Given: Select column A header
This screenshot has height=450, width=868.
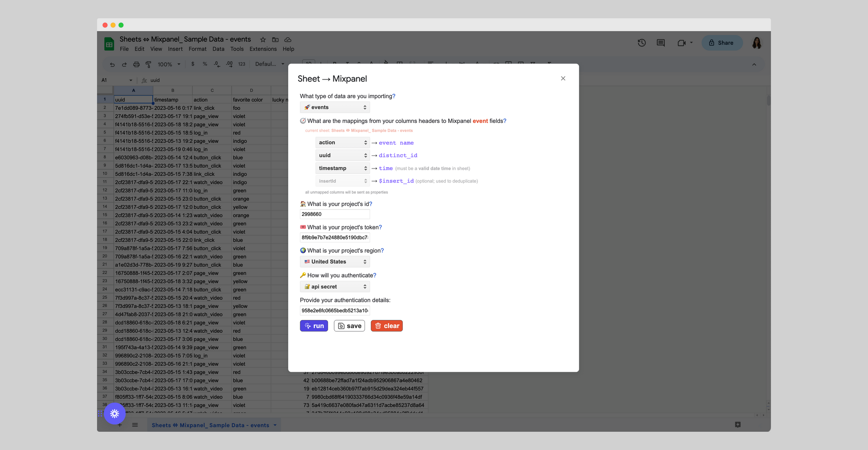Looking at the screenshot, I should (133, 90).
